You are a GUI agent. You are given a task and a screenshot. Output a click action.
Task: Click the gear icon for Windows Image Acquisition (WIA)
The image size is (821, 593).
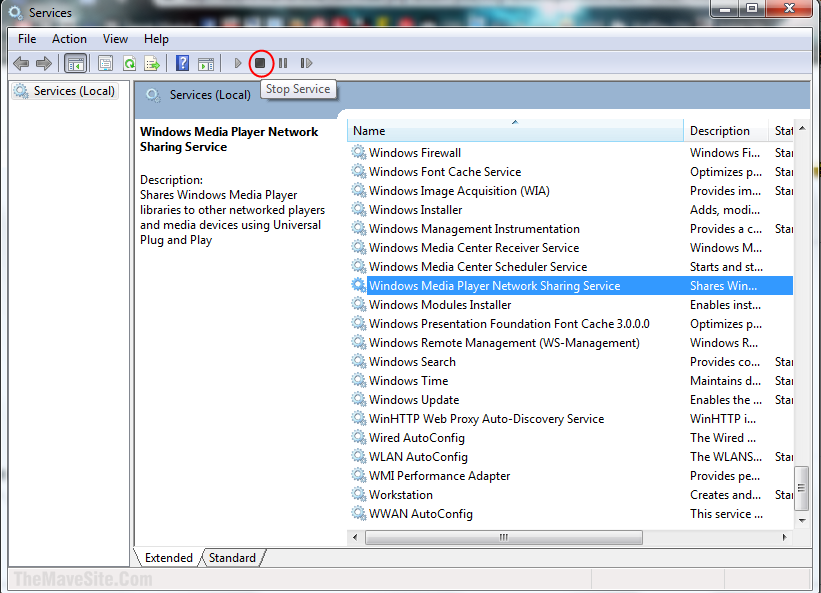click(x=359, y=191)
